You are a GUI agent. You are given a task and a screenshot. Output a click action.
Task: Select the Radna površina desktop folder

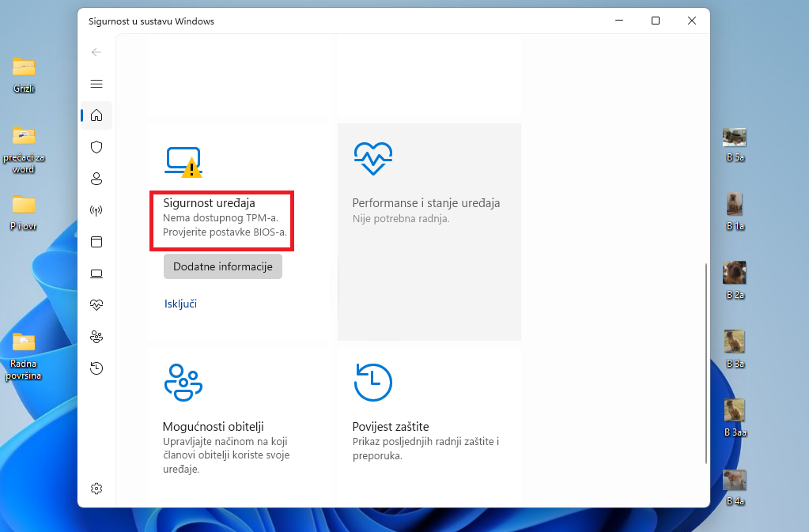[x=24, y=356]
